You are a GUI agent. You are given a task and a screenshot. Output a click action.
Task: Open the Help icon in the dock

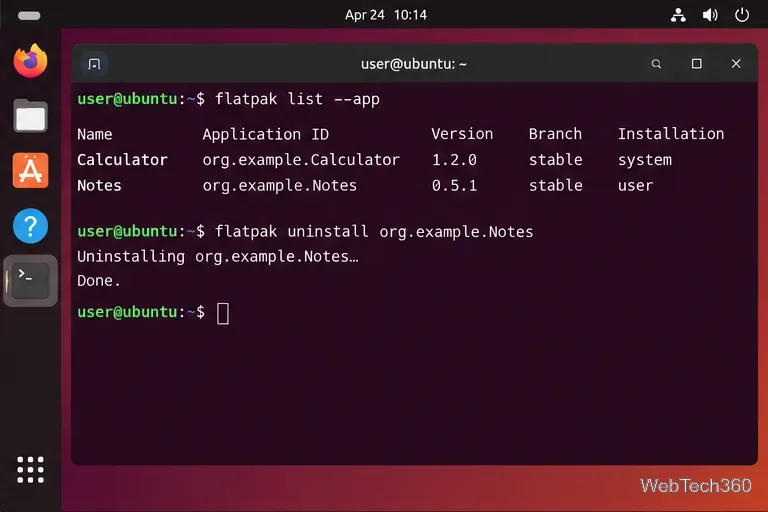(30, 226)
